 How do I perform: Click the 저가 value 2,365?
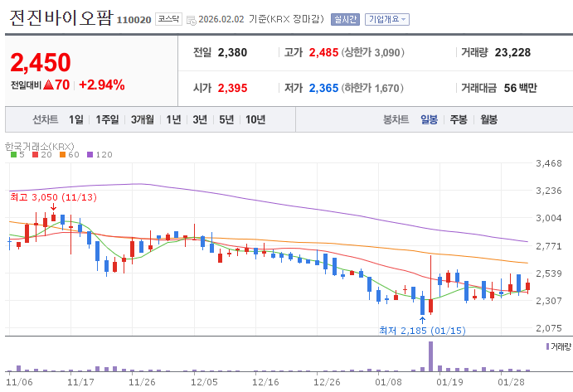pos(323,88)
